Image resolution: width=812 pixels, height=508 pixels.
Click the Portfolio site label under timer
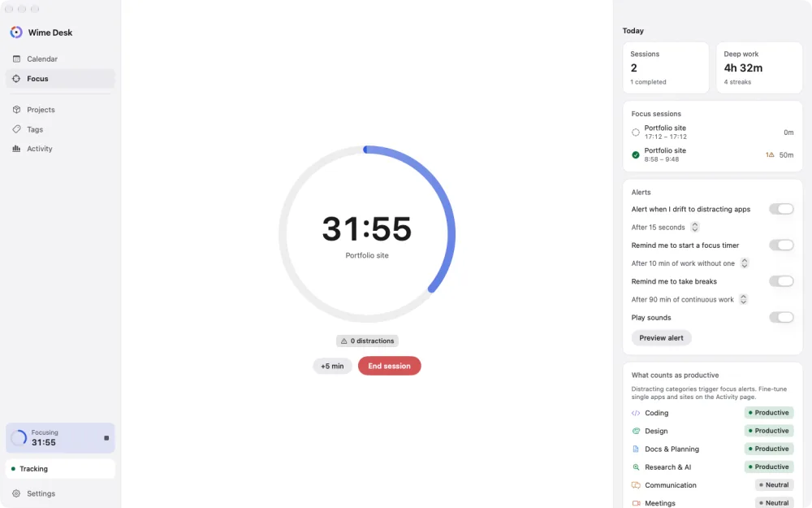[367, 255]
